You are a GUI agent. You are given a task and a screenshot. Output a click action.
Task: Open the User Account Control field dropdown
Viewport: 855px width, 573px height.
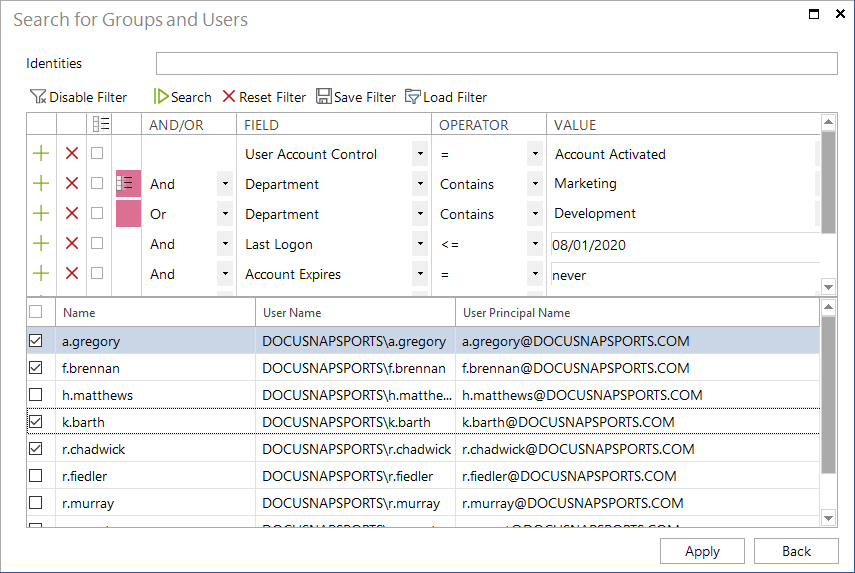coord(420,154)
